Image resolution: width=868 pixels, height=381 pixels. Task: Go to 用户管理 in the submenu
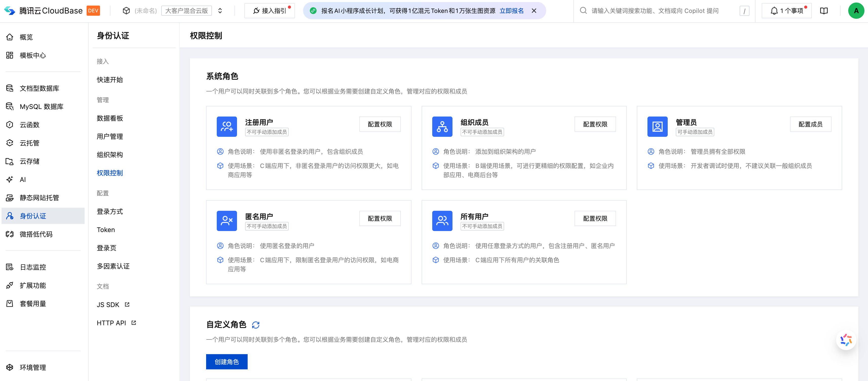pos(110,137)
